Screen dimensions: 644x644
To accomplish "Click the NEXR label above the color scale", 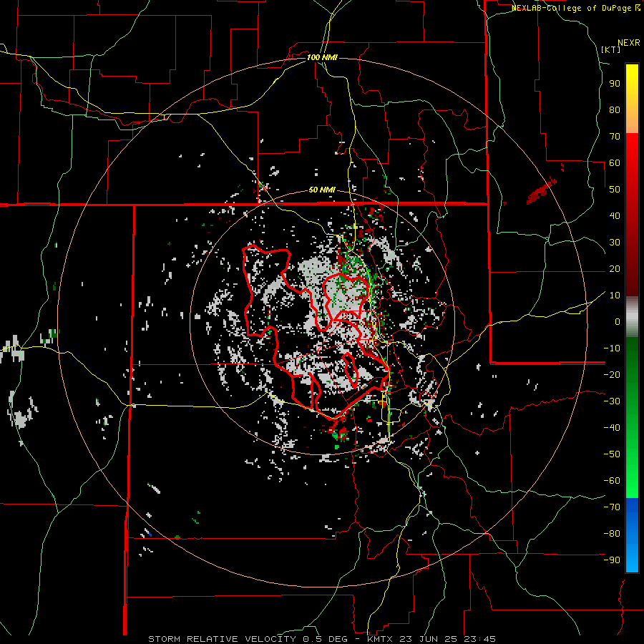I will point(629,43).
